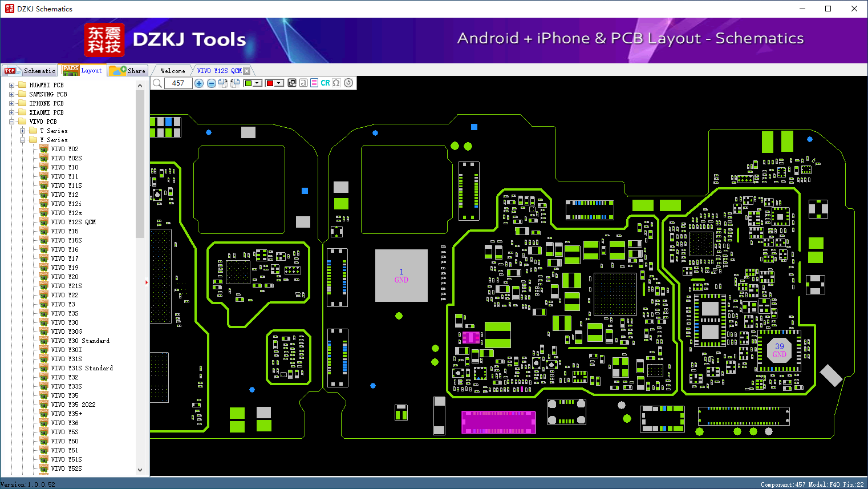Open VIVO Y30 Standard in tree
Screen dimensions: 868x489
tap(80, 341)
